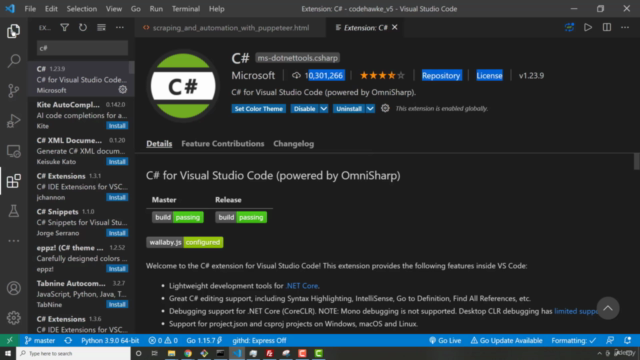The height and width of the screenshot is (360, 640).
Task: Click the star rating of the C# extension
Action: click(x=382, y=76)
